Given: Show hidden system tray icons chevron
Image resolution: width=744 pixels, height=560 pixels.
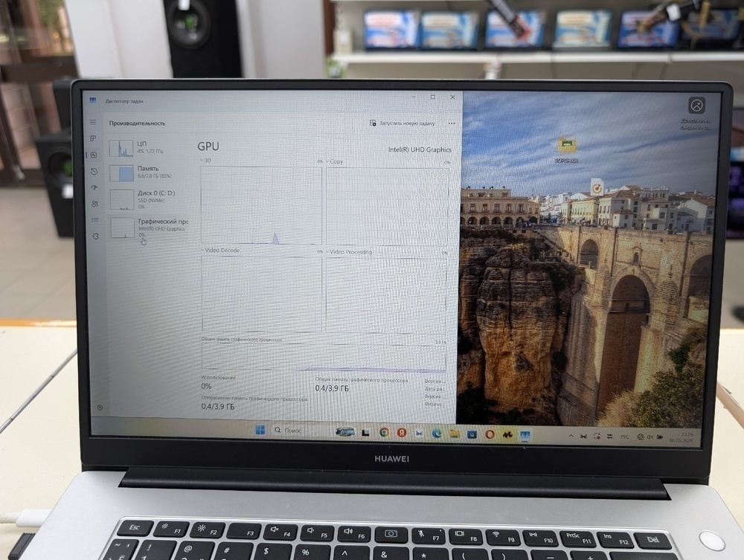Looking at the screenshot, I should click(x=571, y=436).
